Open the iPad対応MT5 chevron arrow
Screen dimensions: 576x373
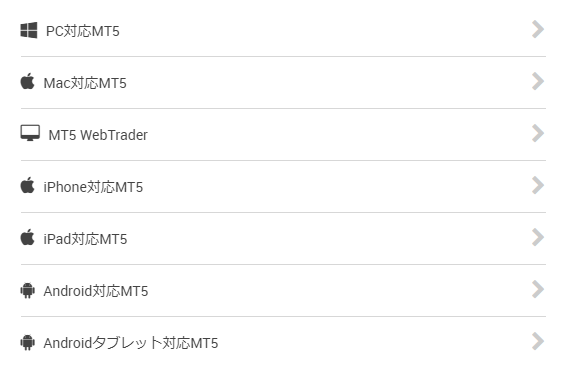pyautogui.click(x=538, y=237)
